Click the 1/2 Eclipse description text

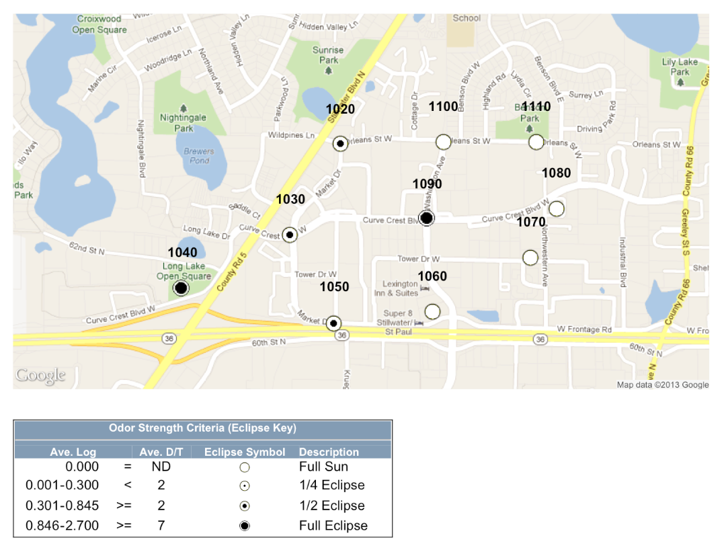[332, 506]
